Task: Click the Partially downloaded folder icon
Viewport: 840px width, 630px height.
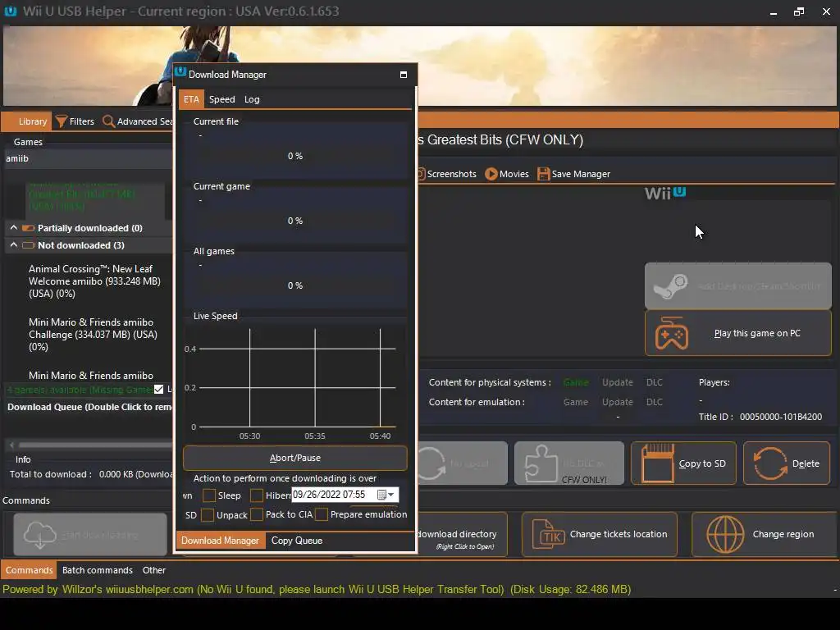Action: point(29,228)
